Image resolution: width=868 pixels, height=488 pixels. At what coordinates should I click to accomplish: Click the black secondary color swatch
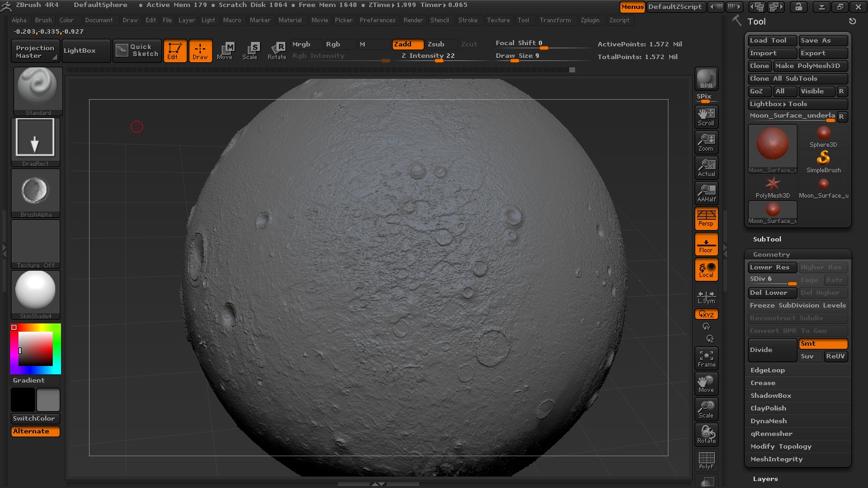[22, 400]
